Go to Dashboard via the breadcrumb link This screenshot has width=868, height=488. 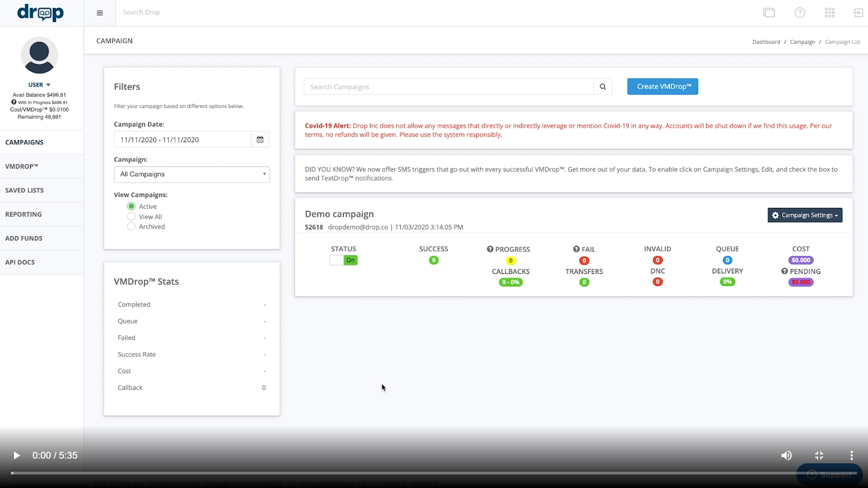[x=767, y=42]
